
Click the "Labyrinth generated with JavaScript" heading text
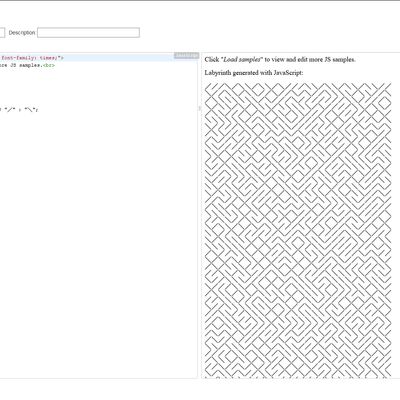point(254,73)
